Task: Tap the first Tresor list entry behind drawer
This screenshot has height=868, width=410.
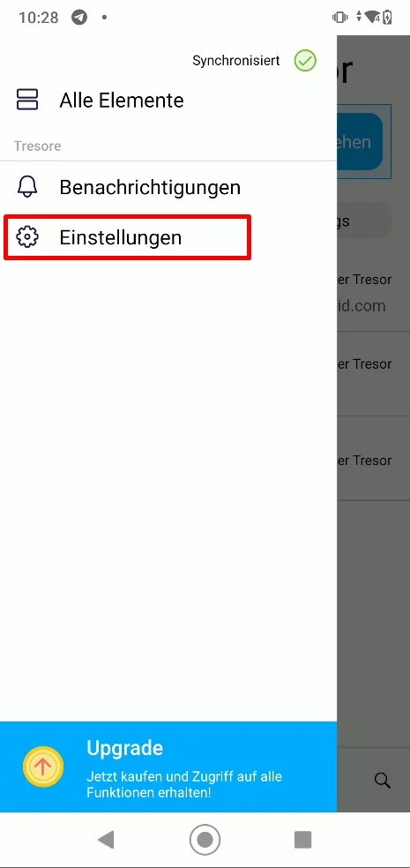Action: point(374,292)
